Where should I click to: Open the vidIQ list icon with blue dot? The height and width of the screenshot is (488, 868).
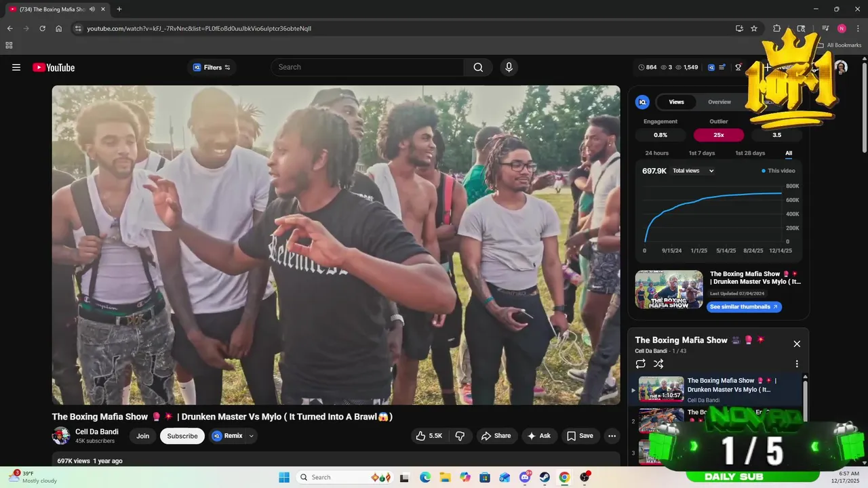coord(722,67)
